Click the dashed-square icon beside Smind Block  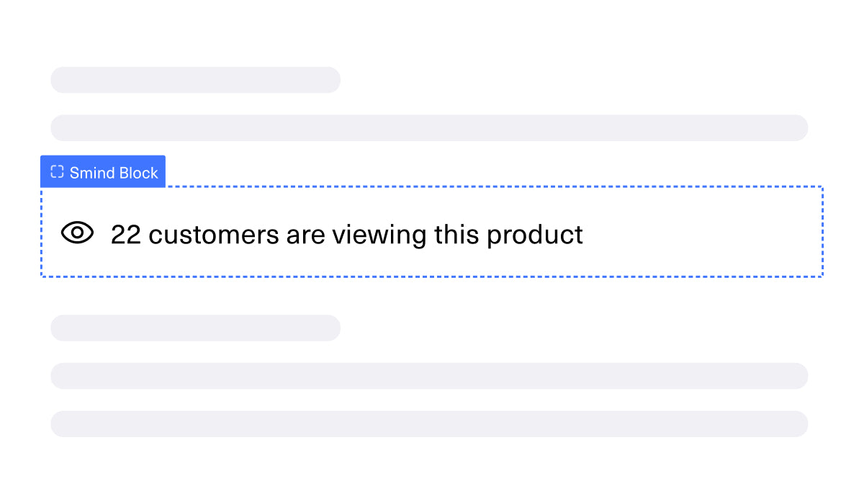point(57,172)
